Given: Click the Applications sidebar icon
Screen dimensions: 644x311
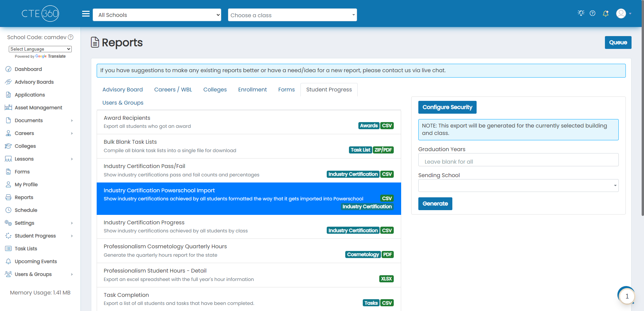Looking at the screenshot, I should (x=8, y=95).
